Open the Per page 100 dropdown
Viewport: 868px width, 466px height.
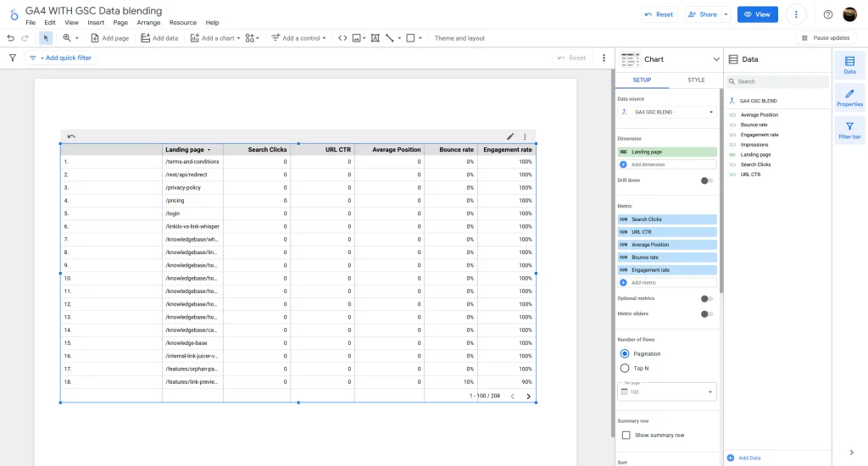point(667,391)
